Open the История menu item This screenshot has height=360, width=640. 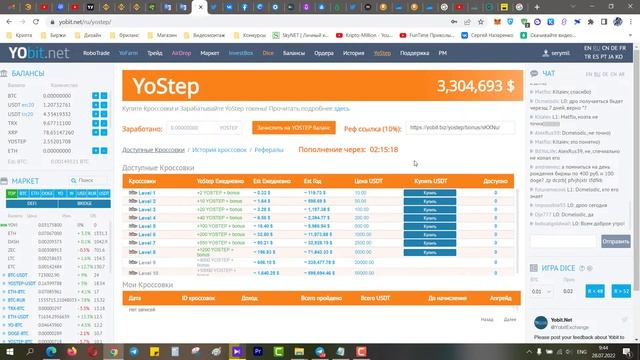(x=353, y=53)
